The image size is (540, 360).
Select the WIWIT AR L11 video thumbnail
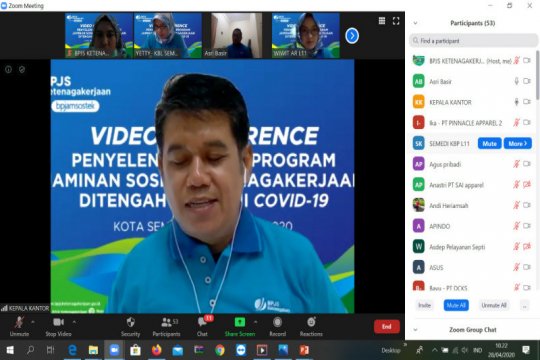coord(306,35)
